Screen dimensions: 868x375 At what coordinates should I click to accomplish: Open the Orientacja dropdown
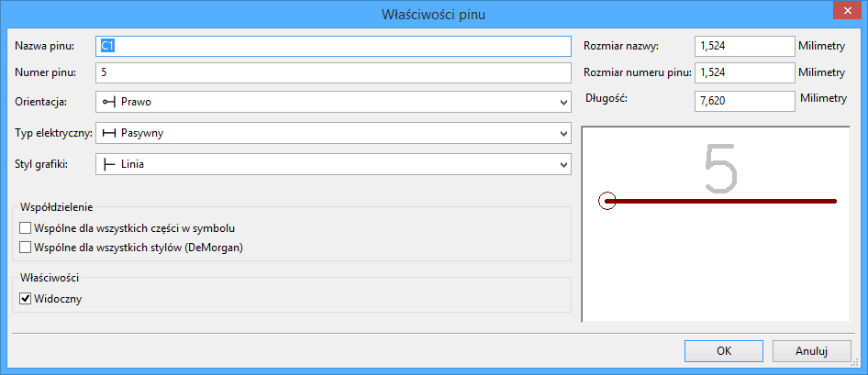[562, 102]
